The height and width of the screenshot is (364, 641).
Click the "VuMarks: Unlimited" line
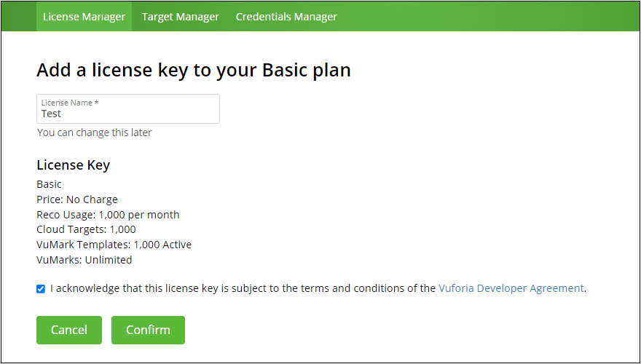pyautogui.click(x=84, y=260)
